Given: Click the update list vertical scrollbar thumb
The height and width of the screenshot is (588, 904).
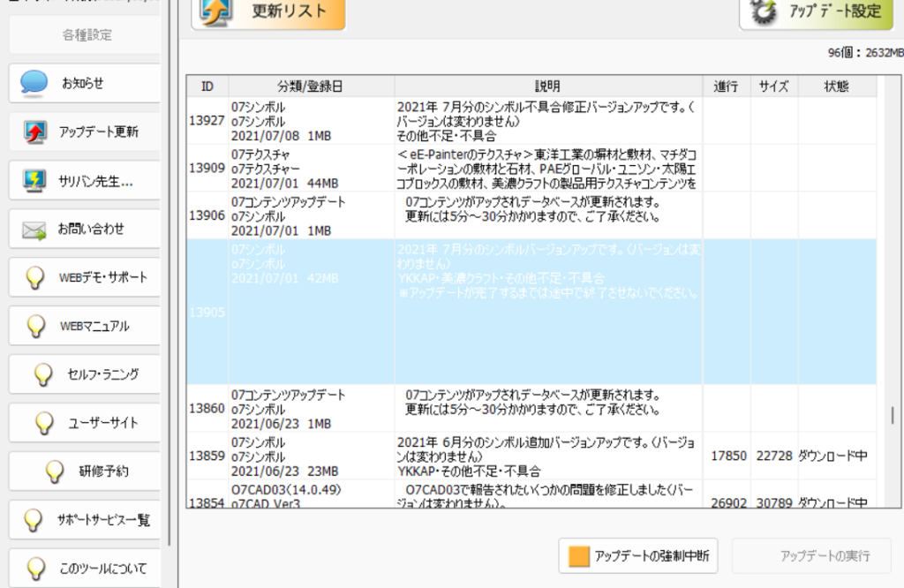Looking at the screenshot, I should point(892,415).
